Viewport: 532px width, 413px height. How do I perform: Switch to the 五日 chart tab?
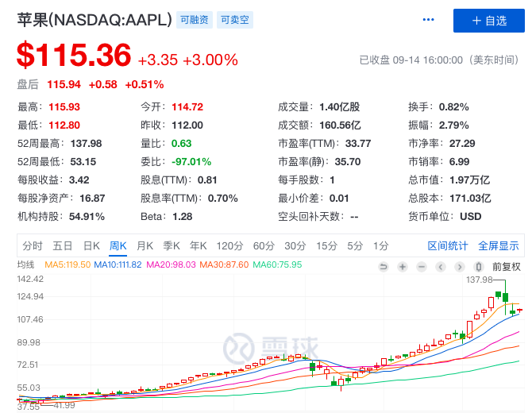coord(63,245)
